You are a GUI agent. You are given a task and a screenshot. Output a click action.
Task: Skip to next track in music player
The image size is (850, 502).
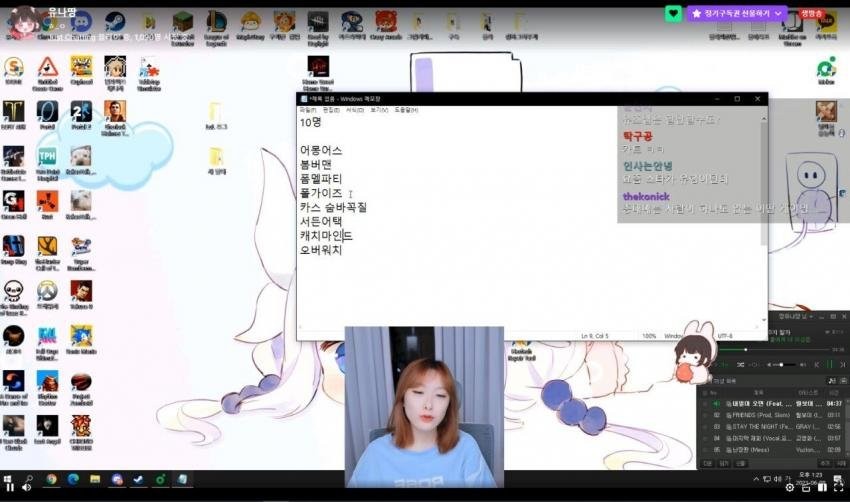[x=842, y=365]
